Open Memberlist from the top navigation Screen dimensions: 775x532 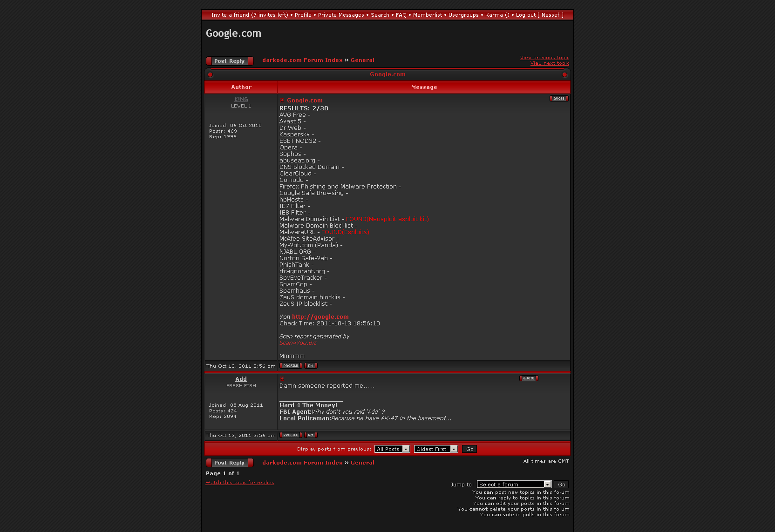tap(428, 15)
